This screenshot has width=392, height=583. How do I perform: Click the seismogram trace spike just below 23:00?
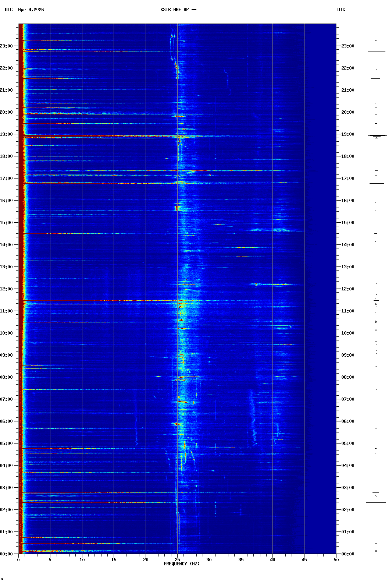376,52
